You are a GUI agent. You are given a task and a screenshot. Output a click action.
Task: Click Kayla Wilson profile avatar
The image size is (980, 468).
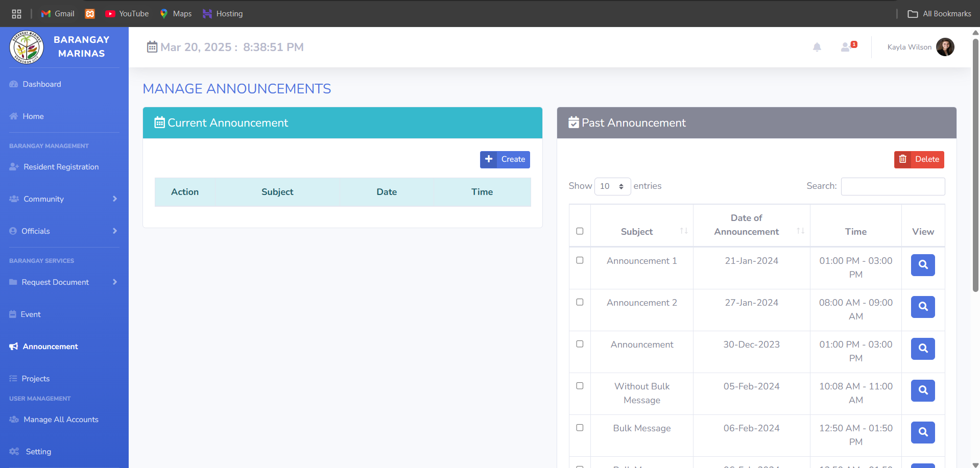(945, 47)
